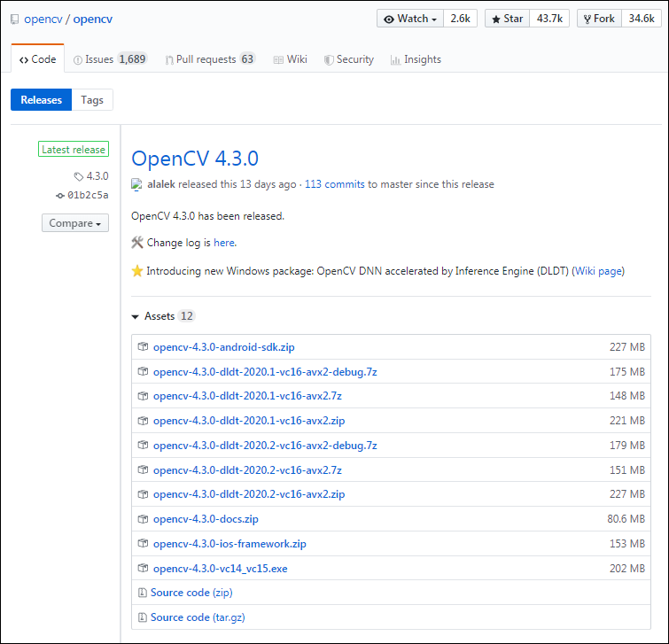View the 34.6k forks count

tap(642, 19)
